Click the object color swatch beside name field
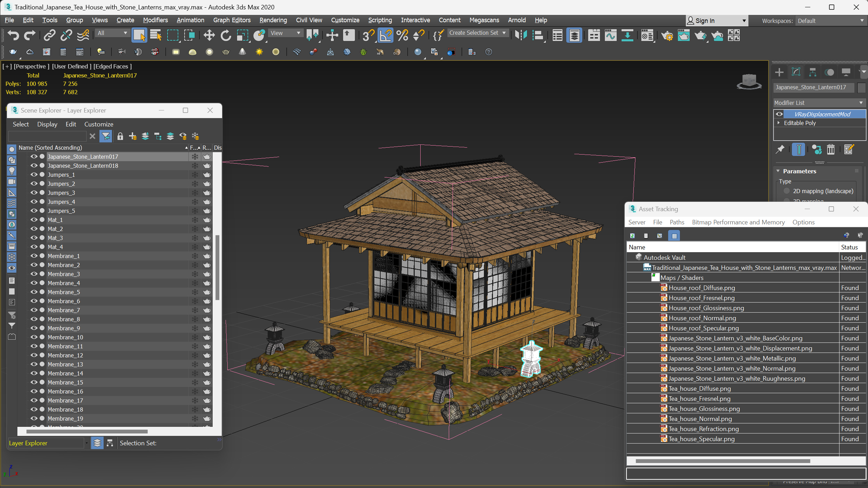The image size is (868, 488). click(x=861, y=88)
